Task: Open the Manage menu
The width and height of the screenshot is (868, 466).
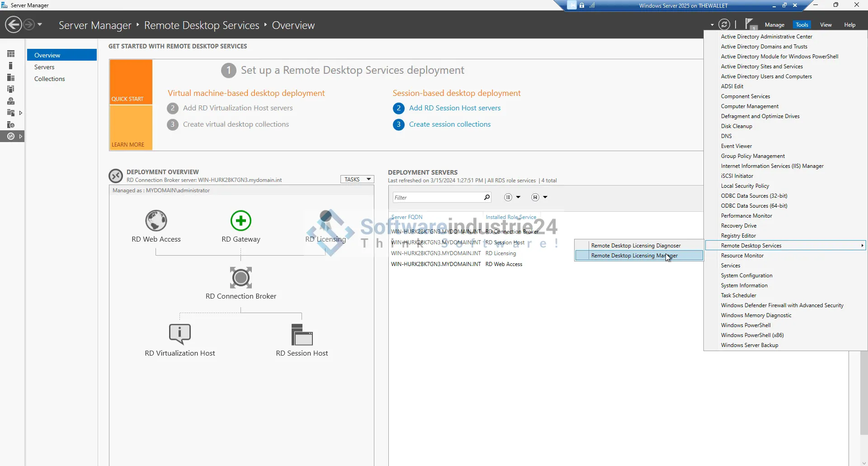Action: point(774,25)
